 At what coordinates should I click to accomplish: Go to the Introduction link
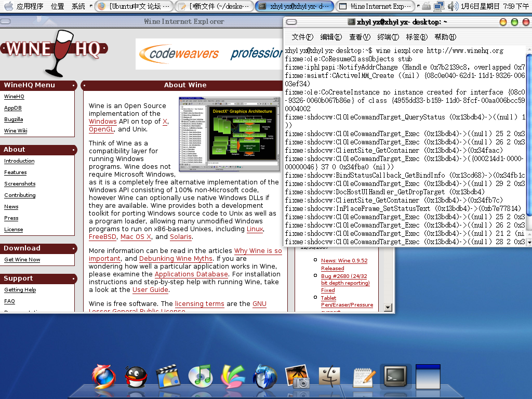pyautogui.click(x=19, y=161)
